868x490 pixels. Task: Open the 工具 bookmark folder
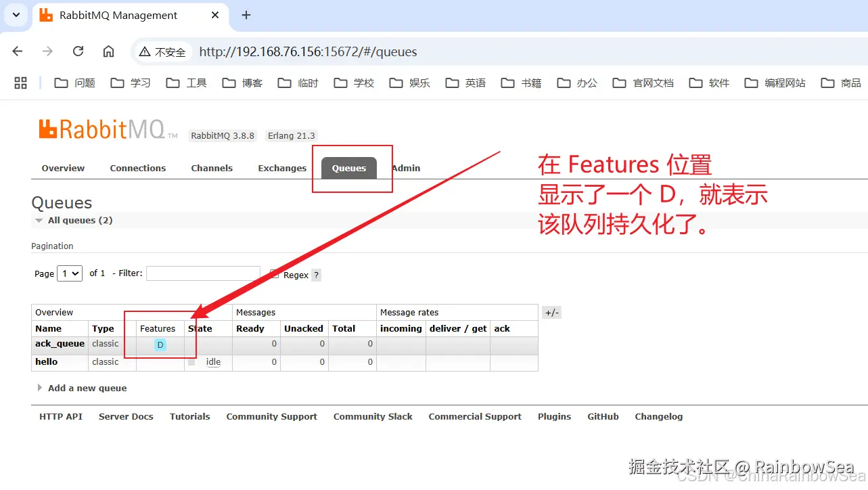(x=186, y=83)
